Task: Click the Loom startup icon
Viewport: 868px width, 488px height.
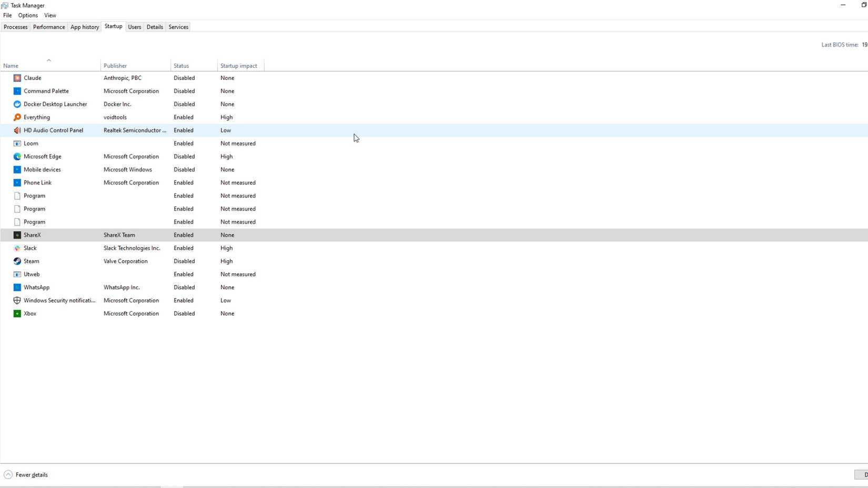Action: (17, 144)
